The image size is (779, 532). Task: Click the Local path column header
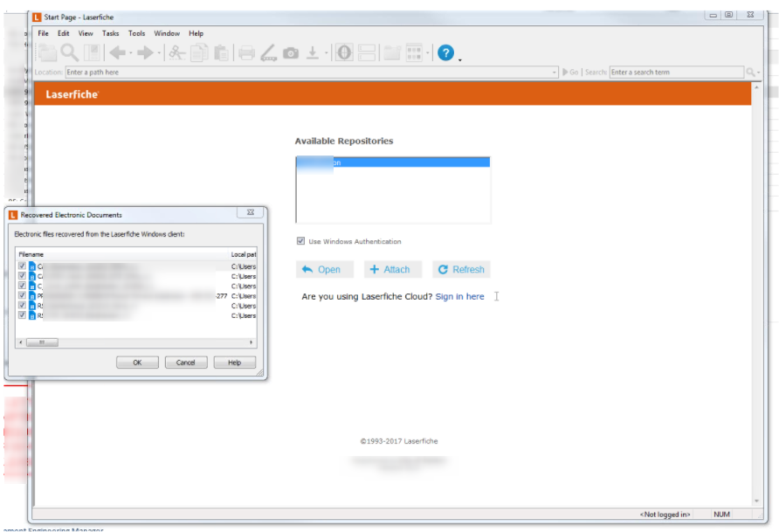(243, 254)
